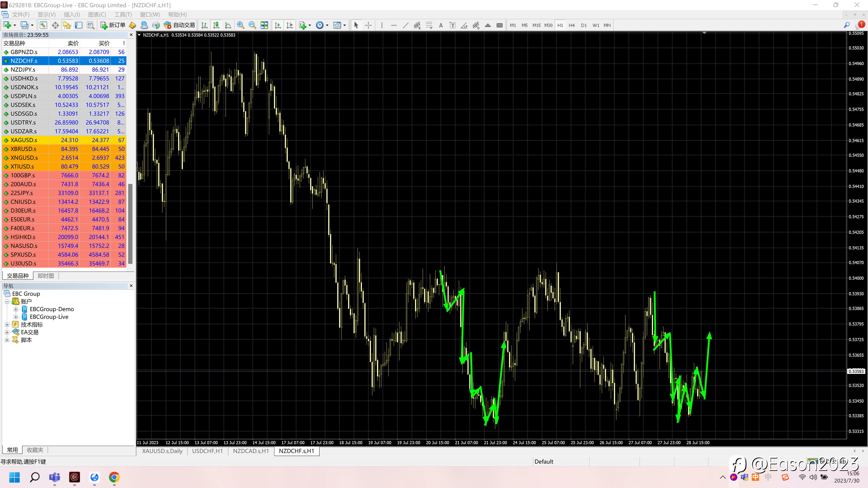Switch timeframe to M15
Viewport: 868px width, 488px height.
click(536, 25)
